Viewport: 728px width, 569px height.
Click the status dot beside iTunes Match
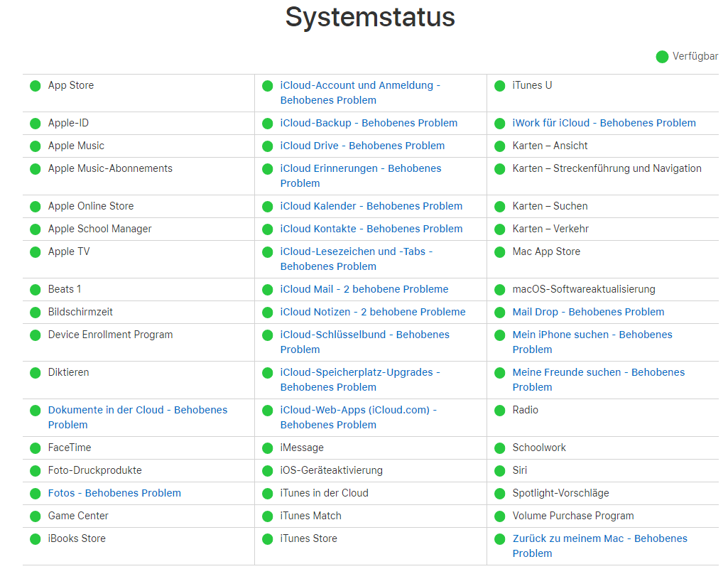pyautogui.click(x=268, y=516)
